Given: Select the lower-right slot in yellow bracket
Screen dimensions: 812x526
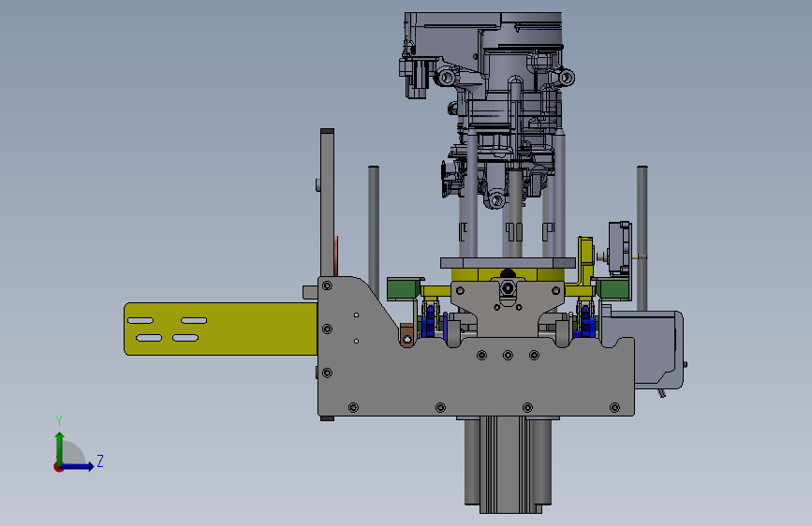Looking at the screenshot, I should (x=185, y=338).
